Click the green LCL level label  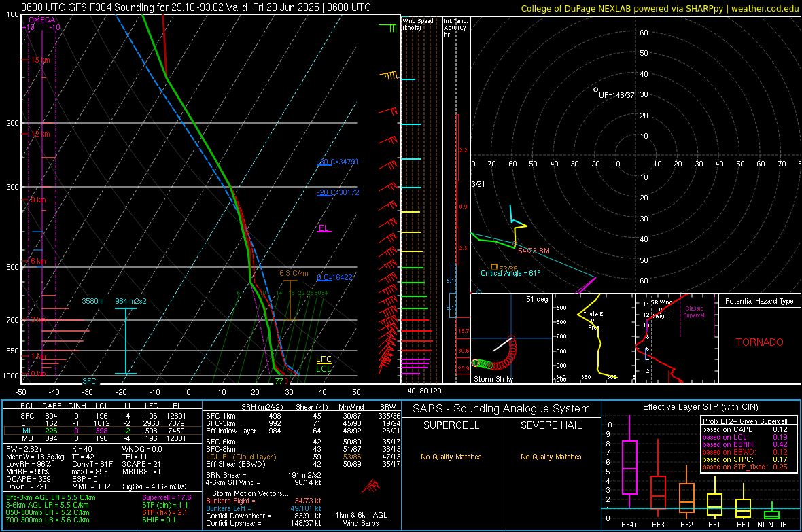[x=324, y=368]
